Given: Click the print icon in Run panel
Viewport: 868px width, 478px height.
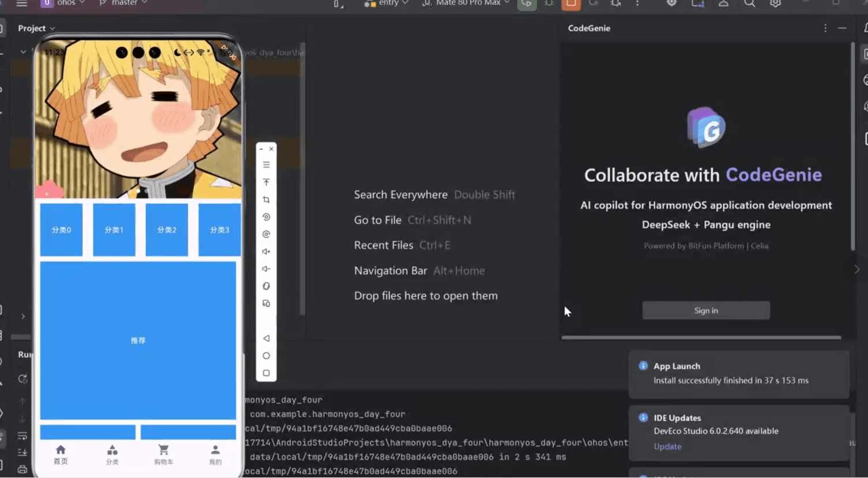Looking at the screenshot, I should tap(22, 469).
